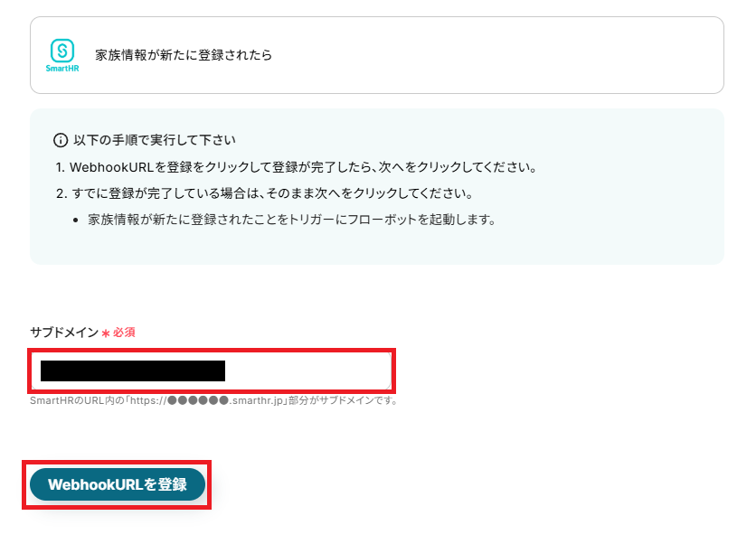The width and height of the screenshot is (756, 544).
Task: Click instruction step 2 about completed registration
Action: click(x=265, y=193)
